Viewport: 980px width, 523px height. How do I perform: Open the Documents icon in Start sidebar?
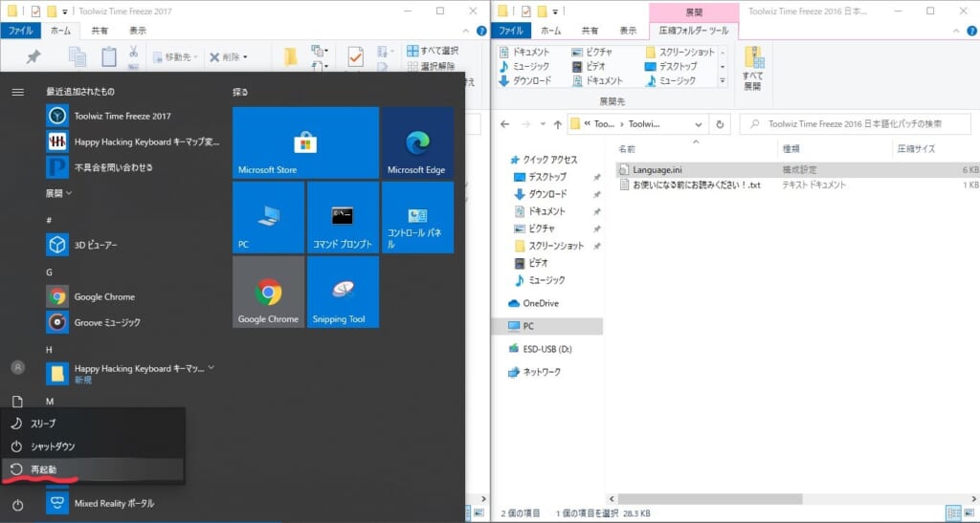pos(17,402)
